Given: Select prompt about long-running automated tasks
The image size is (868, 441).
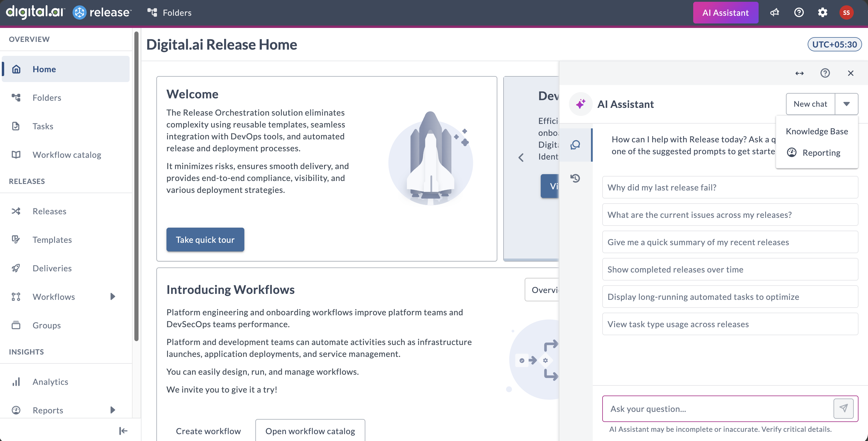Looking at the screenshot, I should (x=730, y=297).
